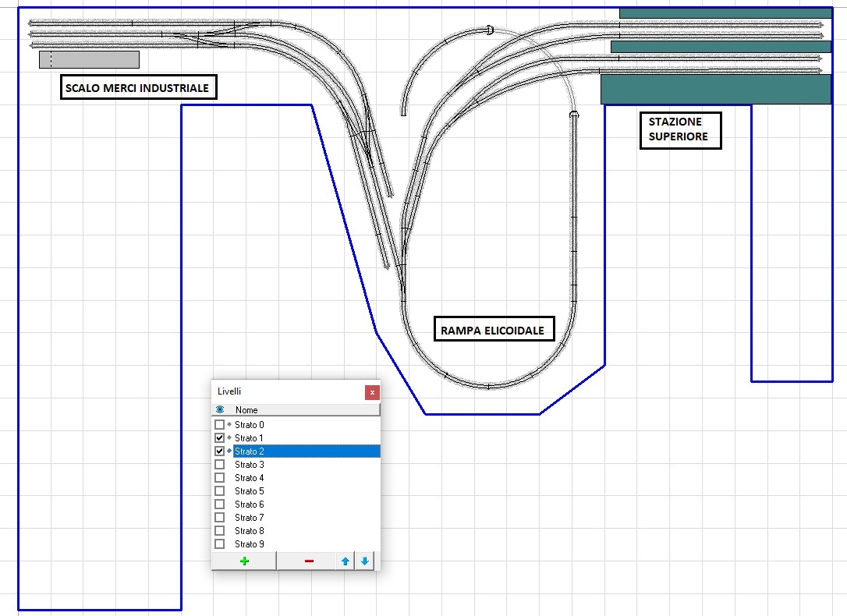Image resolution: width=847 pixels, height=616 pixels.
Task: Move layer down with blue down arrow
Action: (364, 561)
